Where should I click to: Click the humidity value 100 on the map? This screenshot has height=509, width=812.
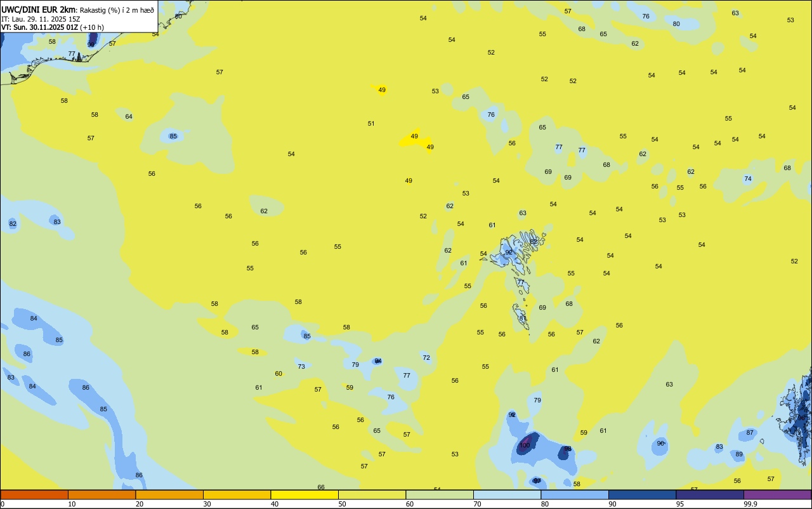tap(525, 446)
